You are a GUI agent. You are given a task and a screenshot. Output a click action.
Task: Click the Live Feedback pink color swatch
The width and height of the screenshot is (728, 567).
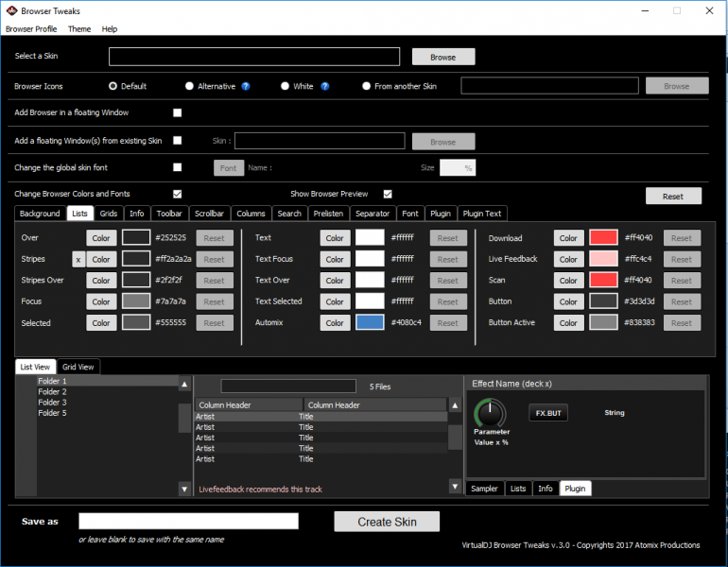(603, 259)
